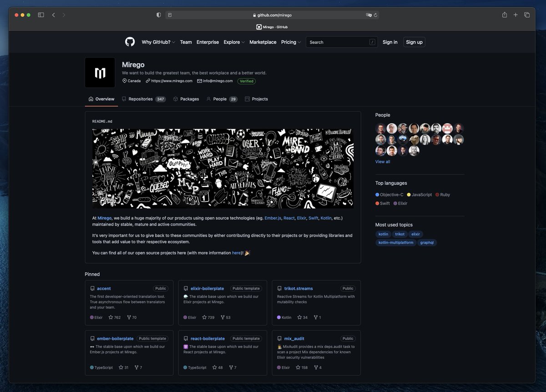The image size is (546, 392).
Task: Open the Team nav item
Action: [186, 42]
